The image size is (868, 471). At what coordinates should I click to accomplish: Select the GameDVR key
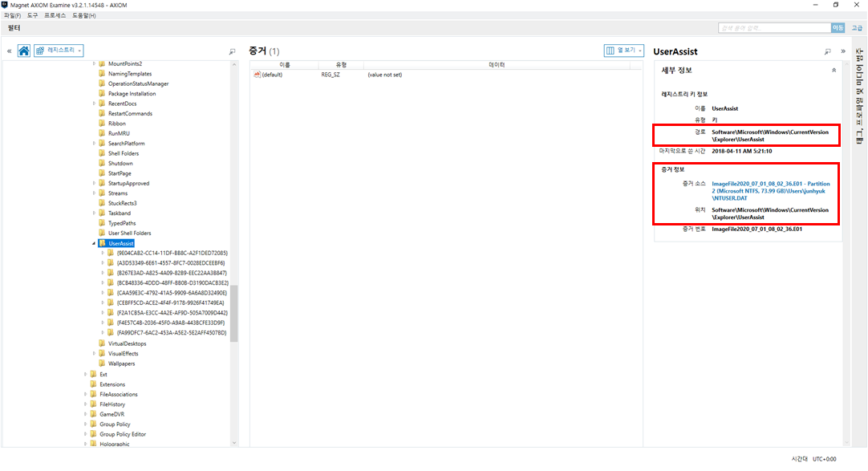pos(112,414)
